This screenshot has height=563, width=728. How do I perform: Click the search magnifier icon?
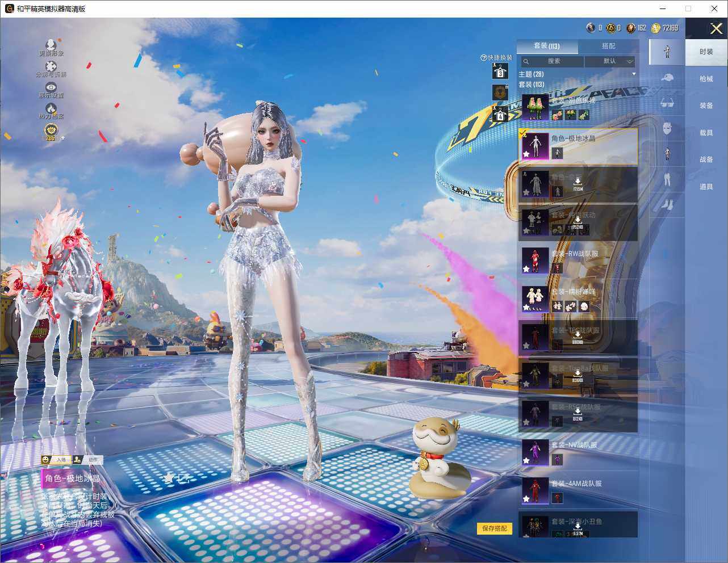pos(526,61)
